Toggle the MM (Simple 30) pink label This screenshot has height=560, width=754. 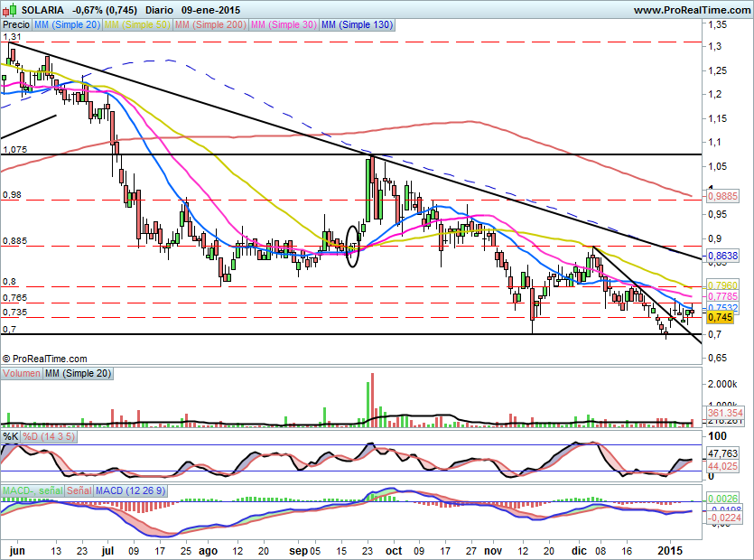pos(284,25)
